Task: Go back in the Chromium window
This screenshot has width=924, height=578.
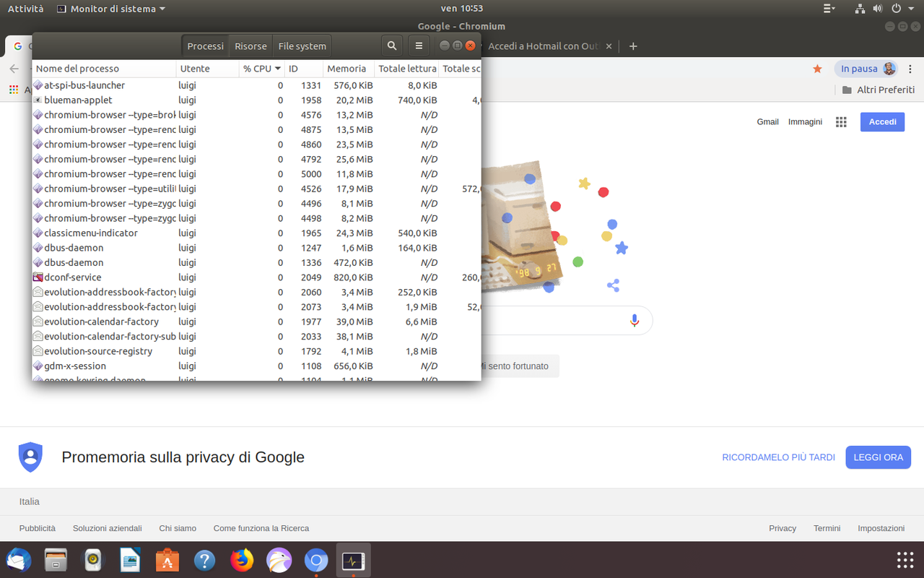Action: 14,69
